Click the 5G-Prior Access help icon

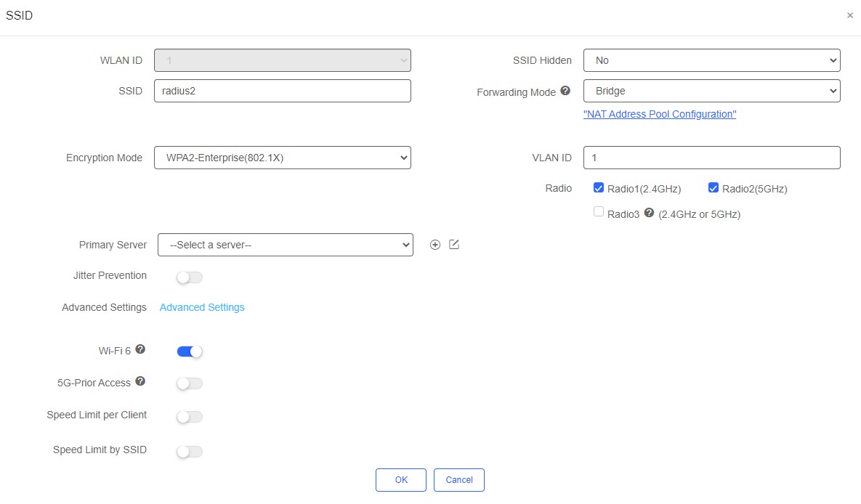point(140,381)
